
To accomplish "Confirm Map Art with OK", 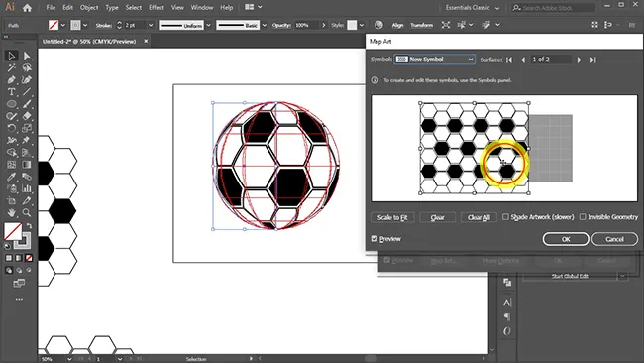I will [x=566, y=239].
